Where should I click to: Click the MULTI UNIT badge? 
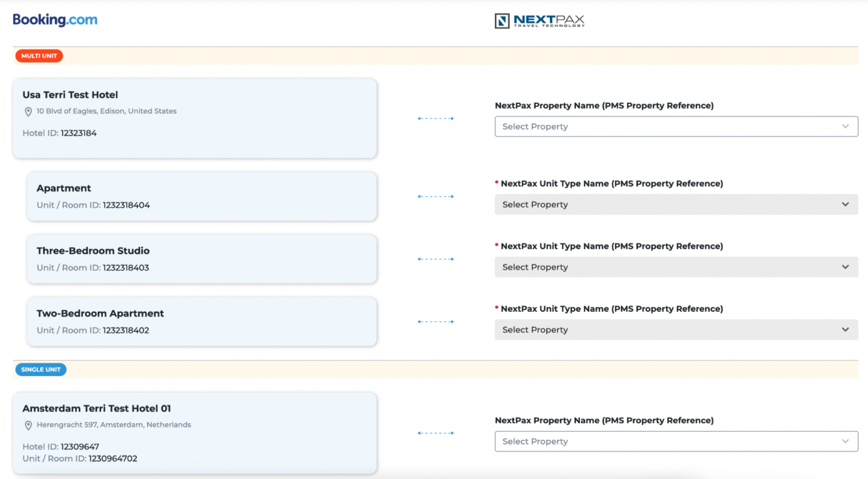click(x=39, y=56)
